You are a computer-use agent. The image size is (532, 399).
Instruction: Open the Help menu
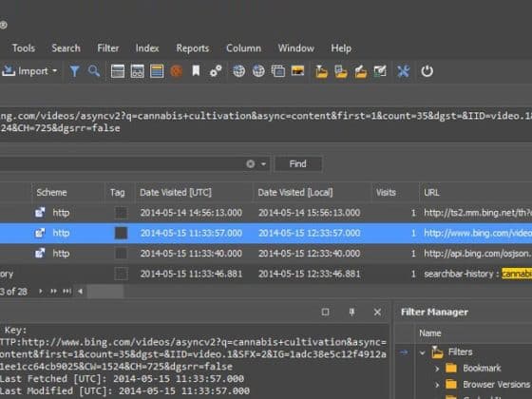point(341,48)
